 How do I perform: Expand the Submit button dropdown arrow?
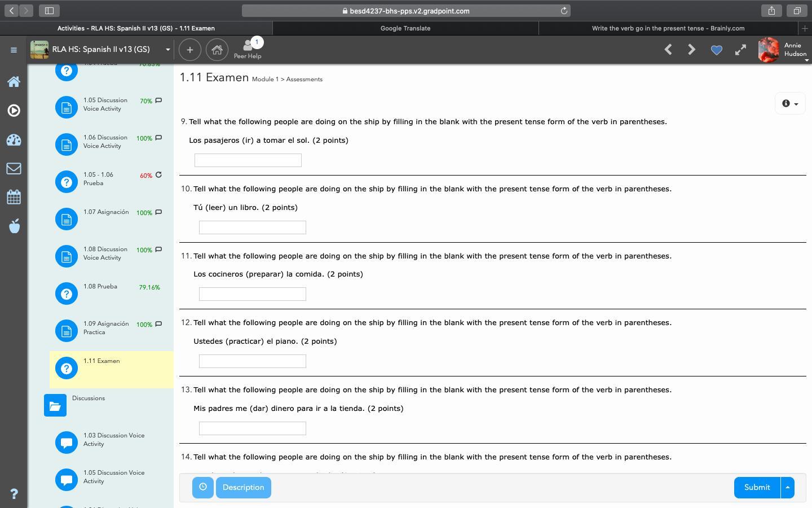788,488
